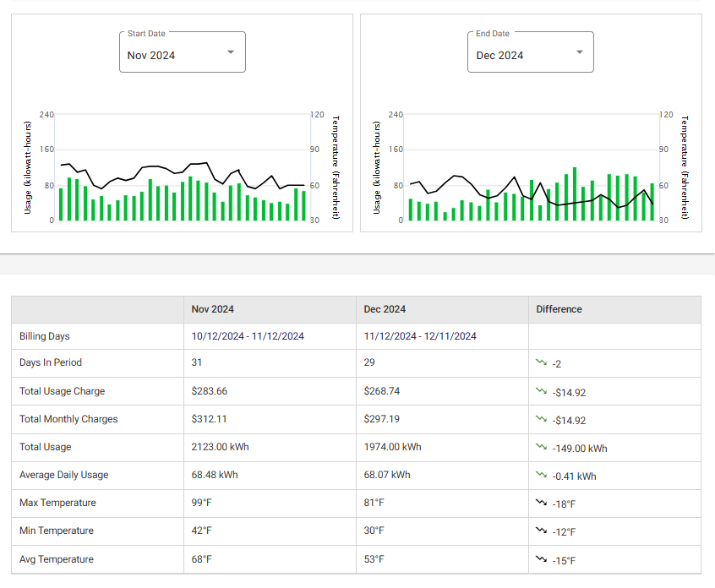This screenshot has height=588, width=715.
Task: Click the trend icon beside -15°F
Action: pos(540,560)
